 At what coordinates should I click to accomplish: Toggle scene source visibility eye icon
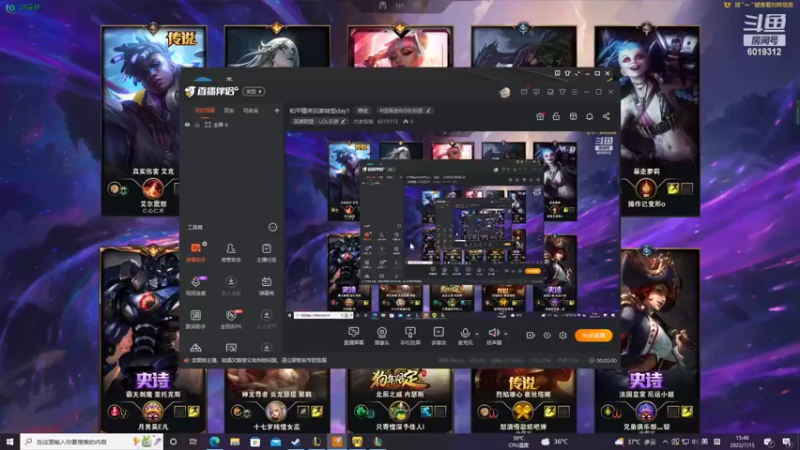(187, 124)
